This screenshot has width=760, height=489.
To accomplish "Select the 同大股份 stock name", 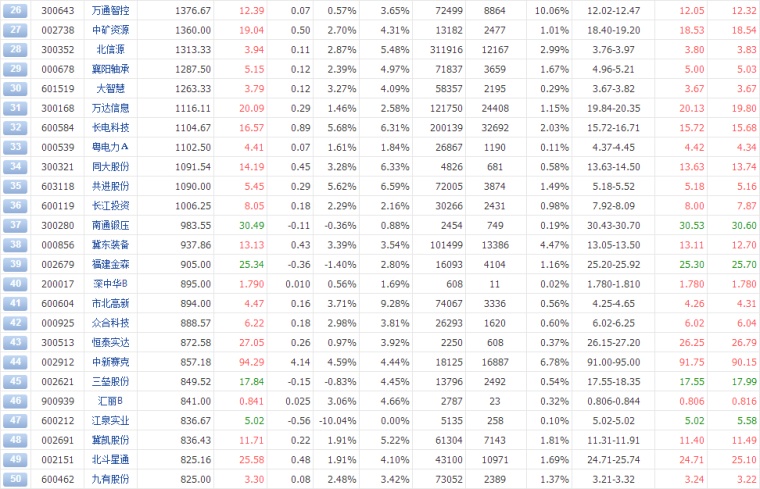I will [x=111, y=166].
